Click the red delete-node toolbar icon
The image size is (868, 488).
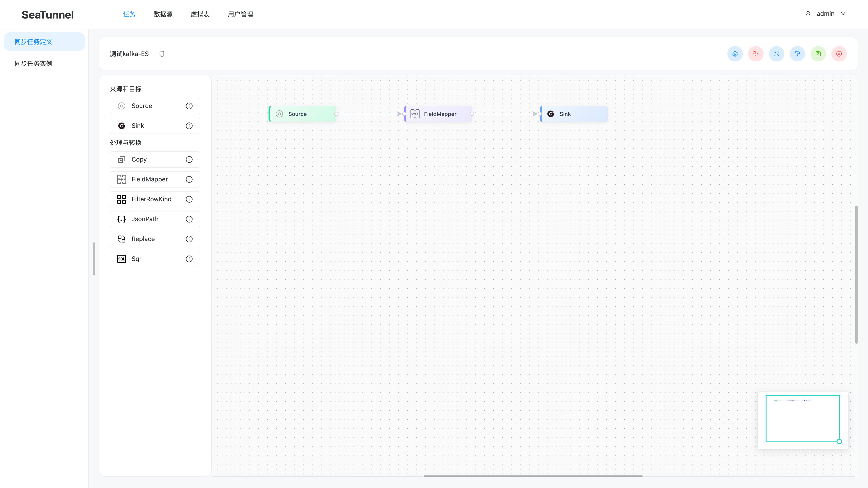click(756, 54)
